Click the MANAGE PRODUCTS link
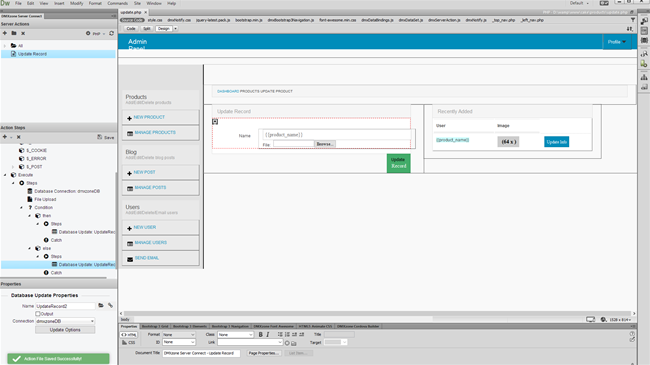Viewport: 650px width, 365px height. pyautogui.click(x=155, y=133)
